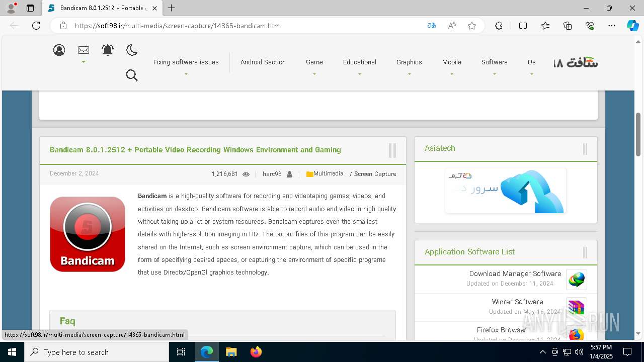Image resolution: width=644 pixels, height=362 pixels.
Task: Click the translate page icon
Action: (x=432, y=26)
